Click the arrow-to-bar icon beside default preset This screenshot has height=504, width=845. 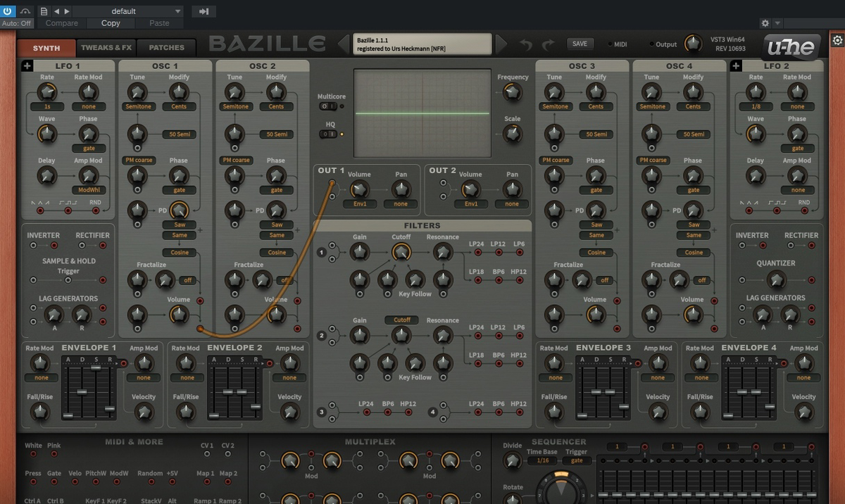point(204,11)
